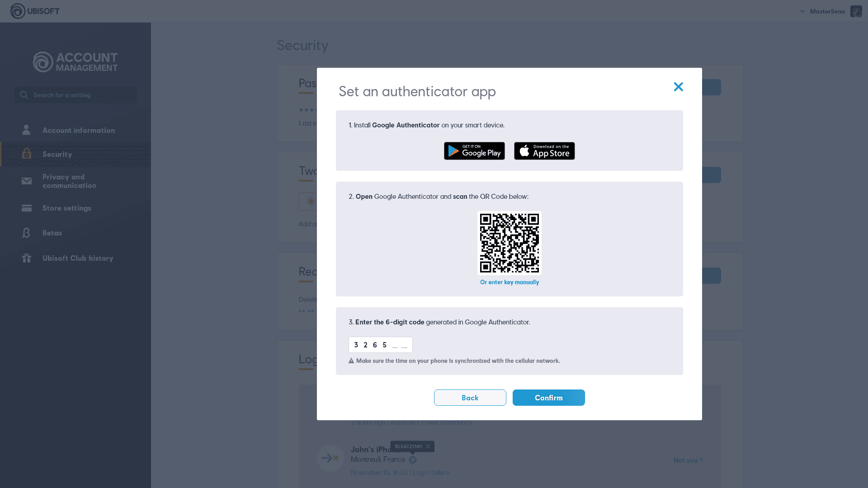Dismiss the IP address tooltip

coord(428,446)
